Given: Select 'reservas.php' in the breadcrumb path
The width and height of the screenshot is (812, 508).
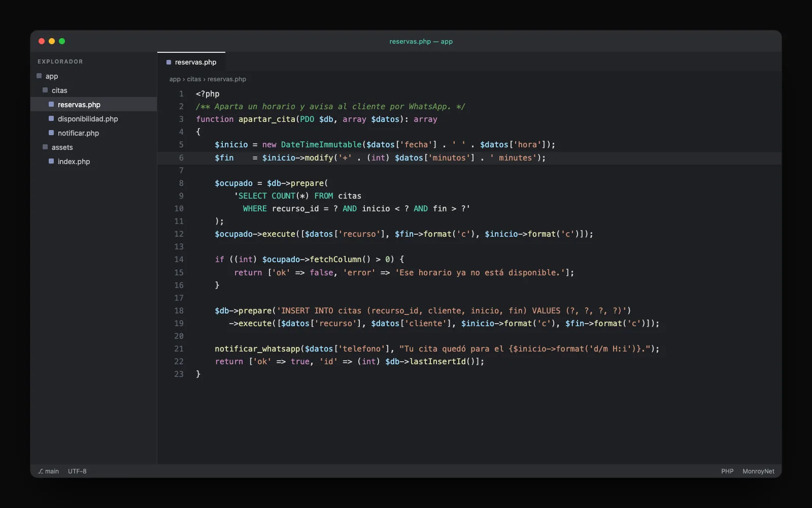Looking at the screenshot, I should pos(226,79).
